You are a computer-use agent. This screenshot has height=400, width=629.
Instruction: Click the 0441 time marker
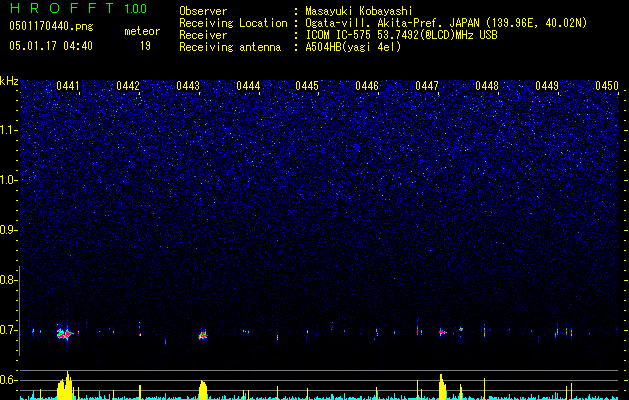tap(68, 87)
